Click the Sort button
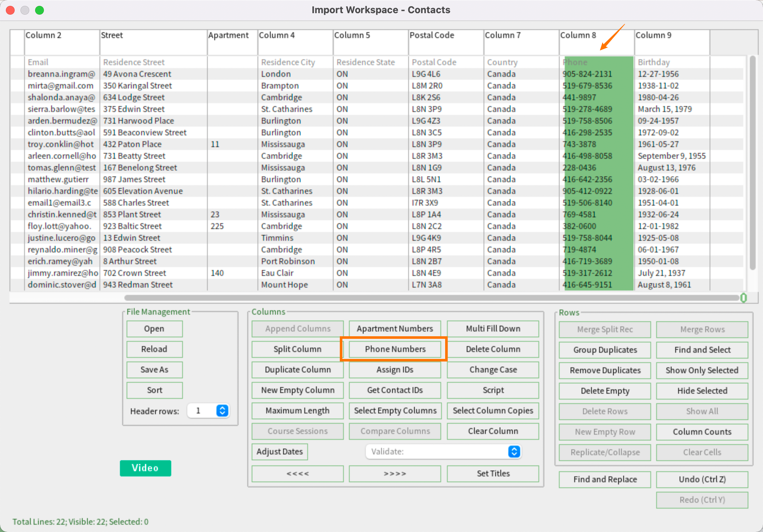This screenshot has height=532, width=763. (154, 390)
